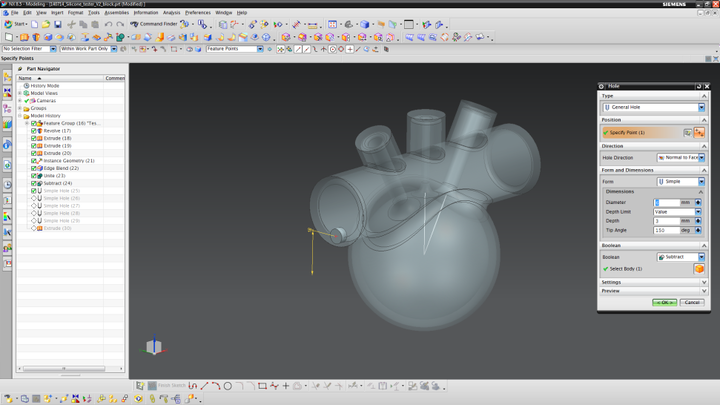This screenshot has height=405, width=720.
Task: Open the Help menu
Action: (242, 13)
